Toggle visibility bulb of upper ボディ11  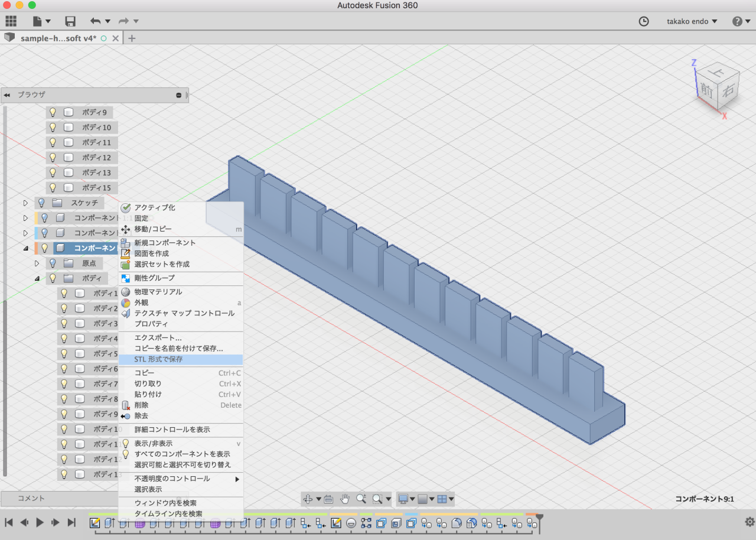point(53,142)
